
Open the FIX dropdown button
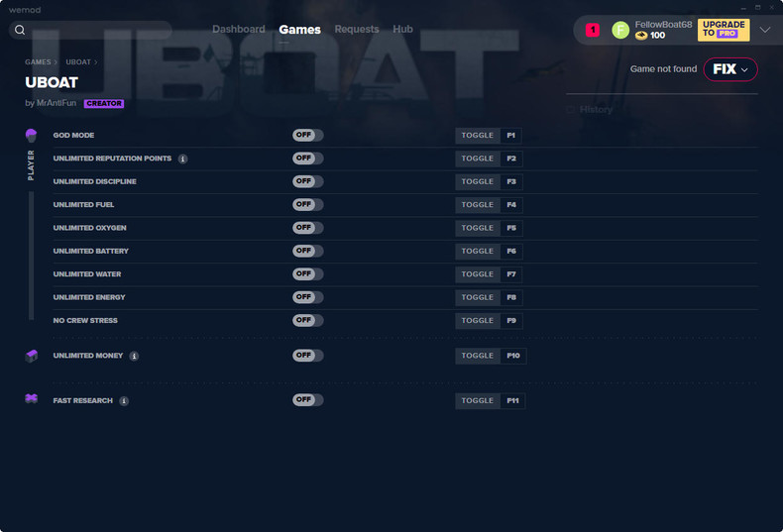[730, 69]
